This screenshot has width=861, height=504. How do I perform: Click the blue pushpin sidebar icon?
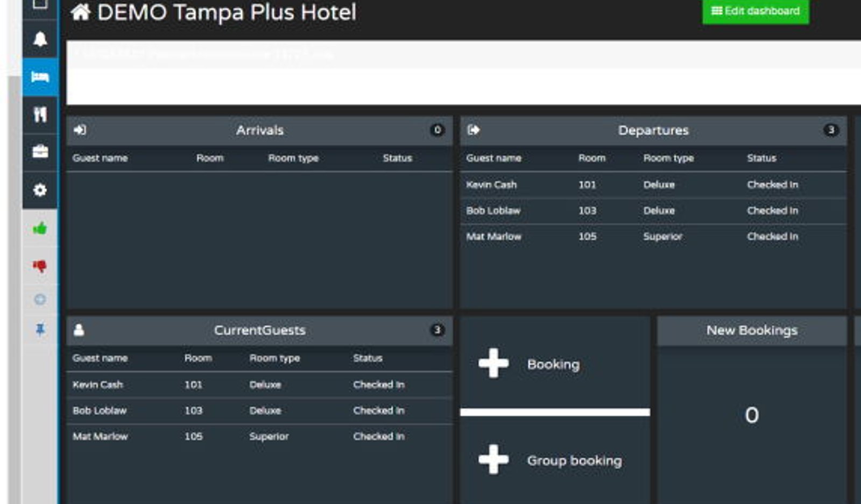point(40,329)
